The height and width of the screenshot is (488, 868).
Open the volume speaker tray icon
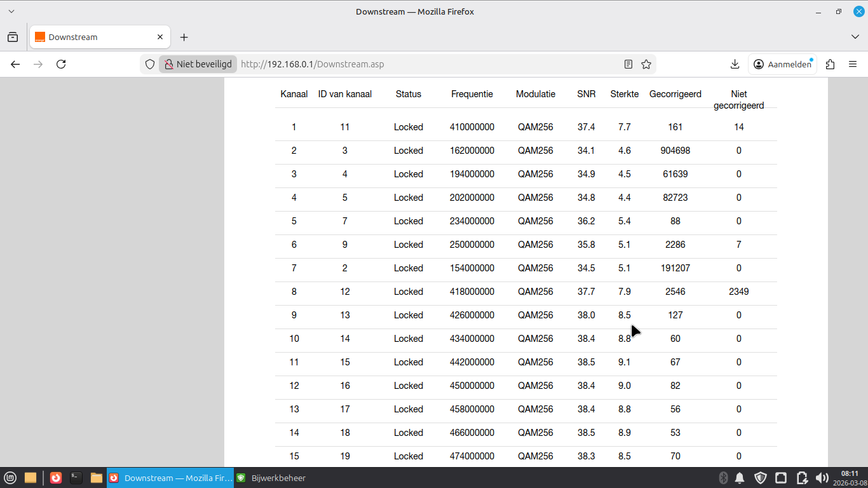[822, 478]
